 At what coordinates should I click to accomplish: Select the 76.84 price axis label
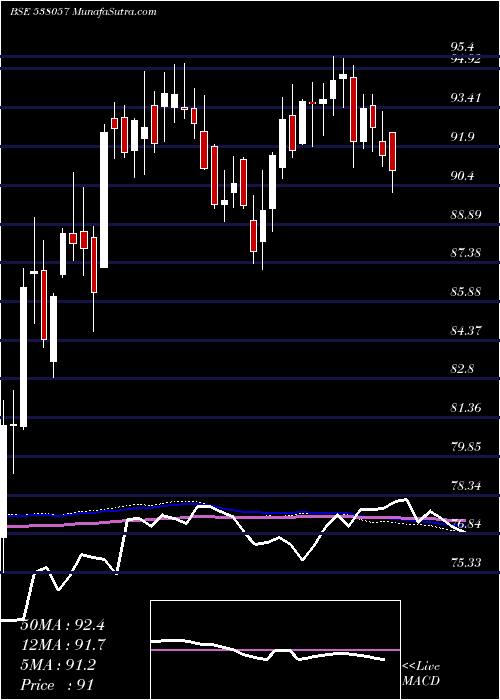tap(466, 524)
